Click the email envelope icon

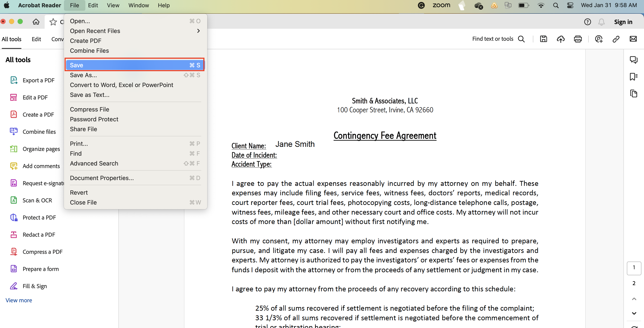pos(633,39)
